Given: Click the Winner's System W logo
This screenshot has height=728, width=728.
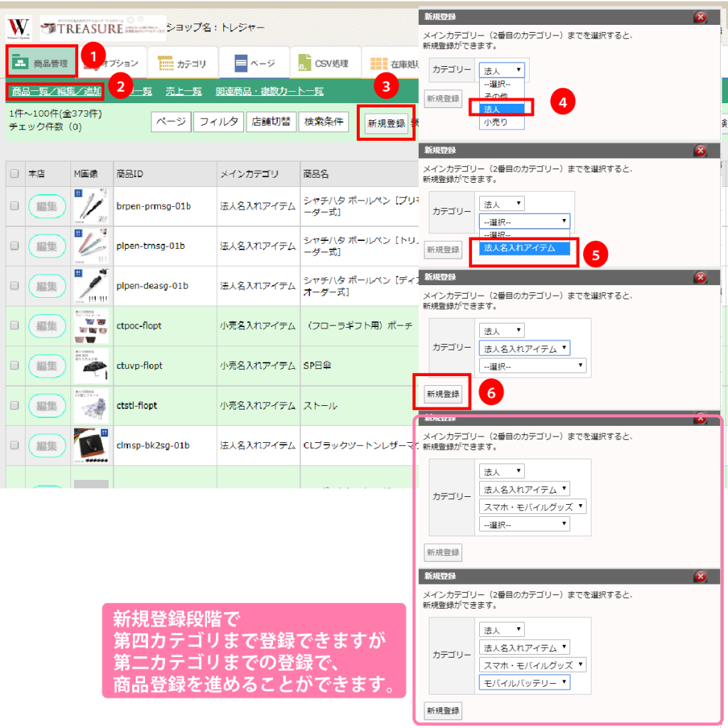Looking at the screenshot, I should [x=18, y=28].
